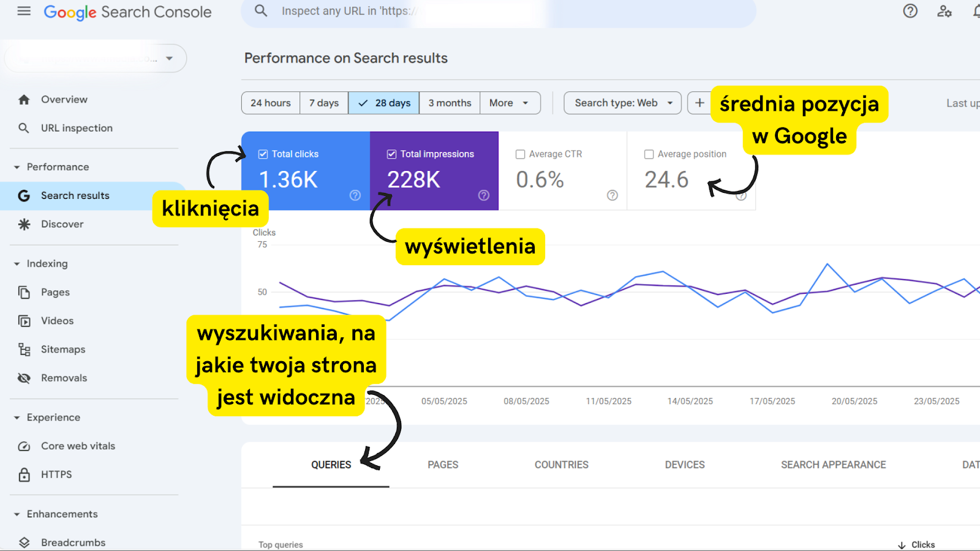Collapse the Indexing section
This screenshot has width=980, height=551.
[x=17, y=264]
